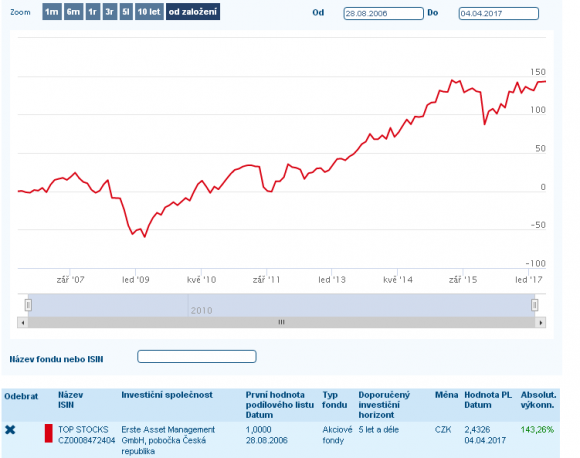Click the 'Absolut. výkonn.' column header

click(538, 400)
